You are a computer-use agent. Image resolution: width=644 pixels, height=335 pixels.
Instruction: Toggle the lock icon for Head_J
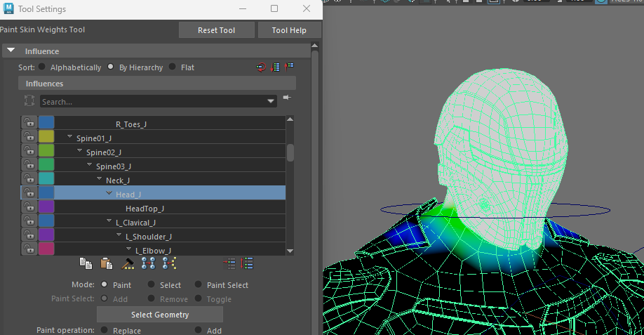tap(29, 193)
